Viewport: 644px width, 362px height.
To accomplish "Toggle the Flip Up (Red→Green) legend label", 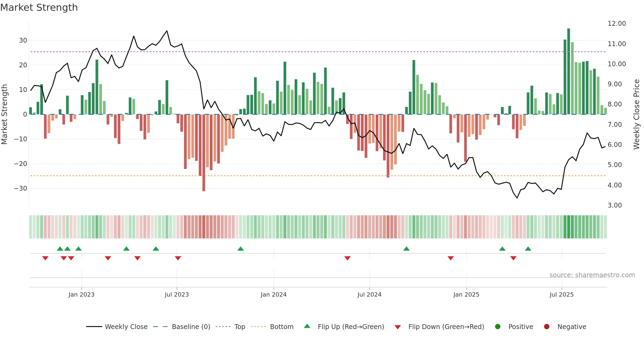I will 351,327.
